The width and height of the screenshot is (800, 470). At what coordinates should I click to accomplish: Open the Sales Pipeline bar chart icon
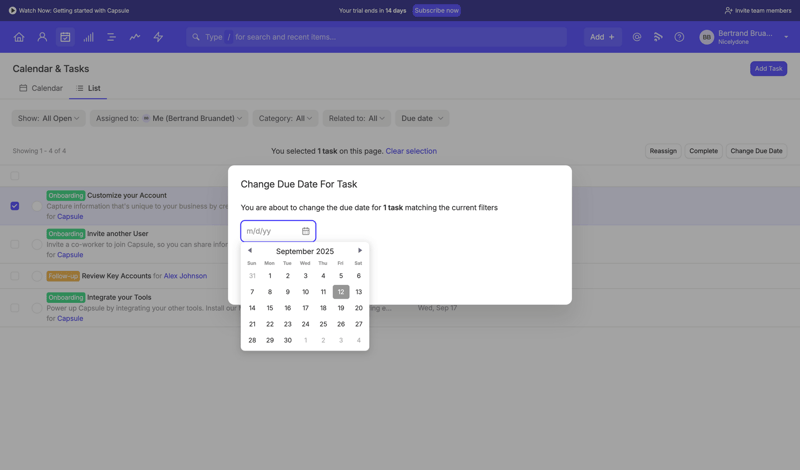[x=88, y=37]
